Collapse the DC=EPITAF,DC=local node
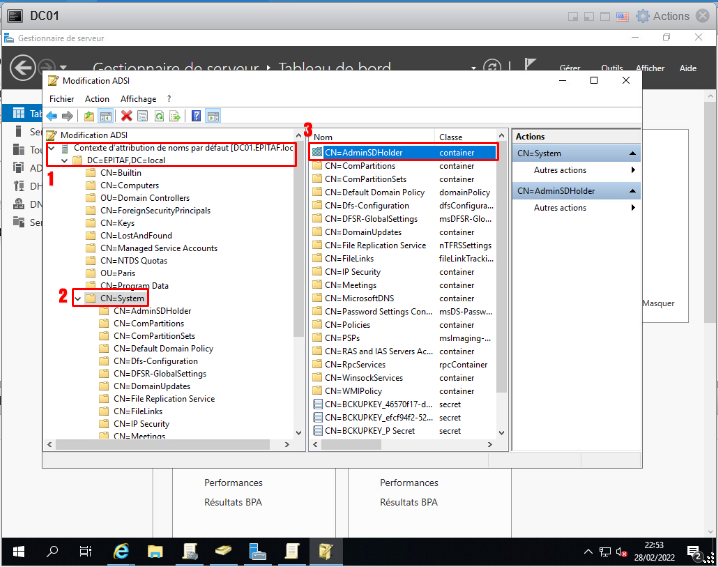718x567 pixels. 65,160
